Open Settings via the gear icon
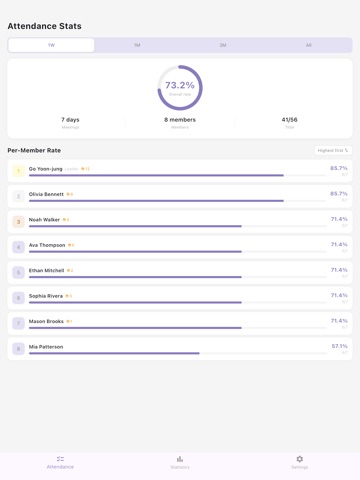 point(299,462)
